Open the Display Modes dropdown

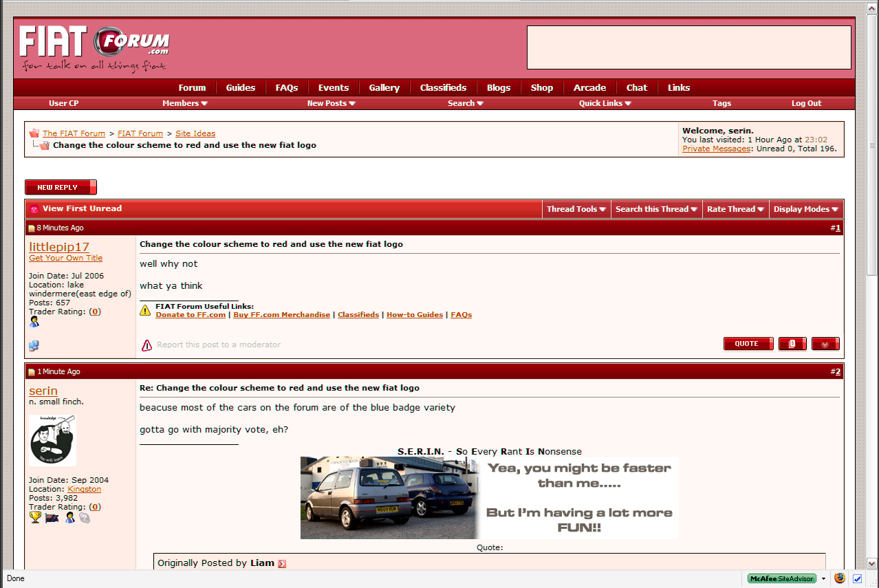(806, 209)
